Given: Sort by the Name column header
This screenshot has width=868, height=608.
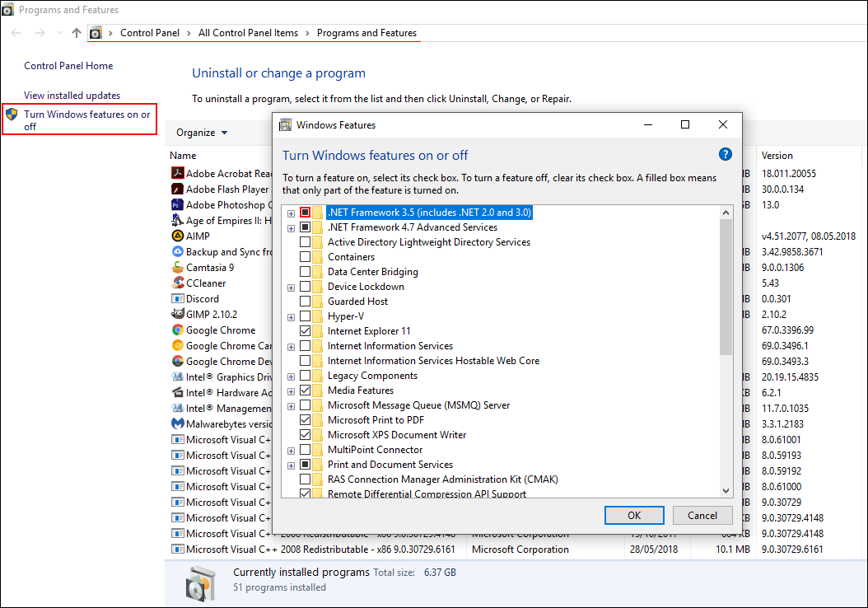Looking at the screenshot, I should pyautogui.click(x=183, y=156).
